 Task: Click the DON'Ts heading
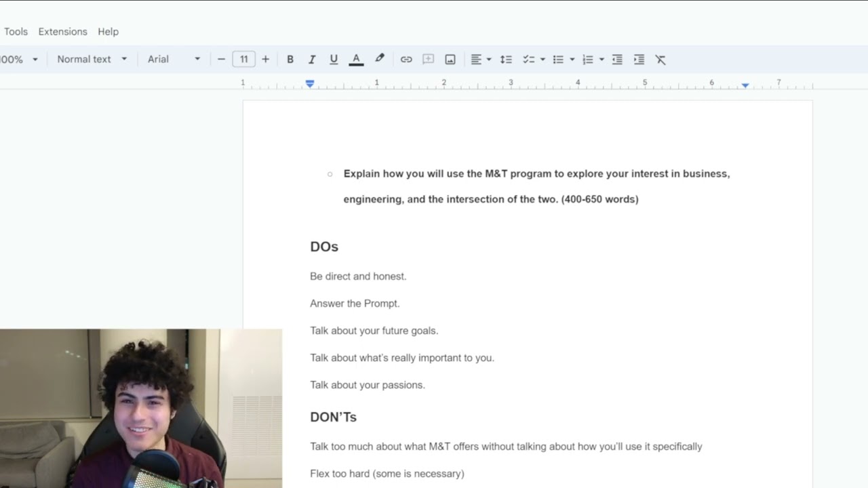[333, 418]
